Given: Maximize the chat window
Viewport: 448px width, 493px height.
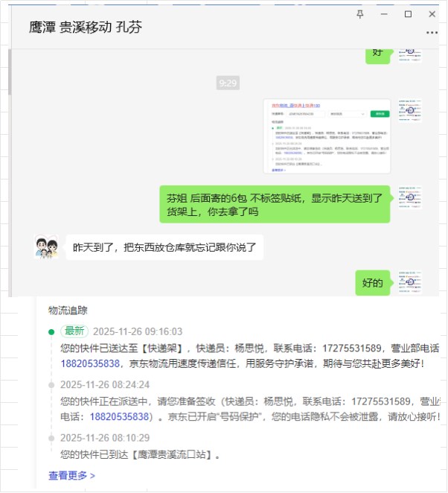Looking at the screenshot, I should 408,14.
